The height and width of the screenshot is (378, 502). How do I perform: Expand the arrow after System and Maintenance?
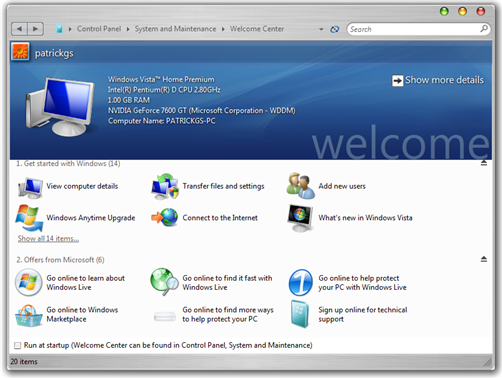point(223,29)
